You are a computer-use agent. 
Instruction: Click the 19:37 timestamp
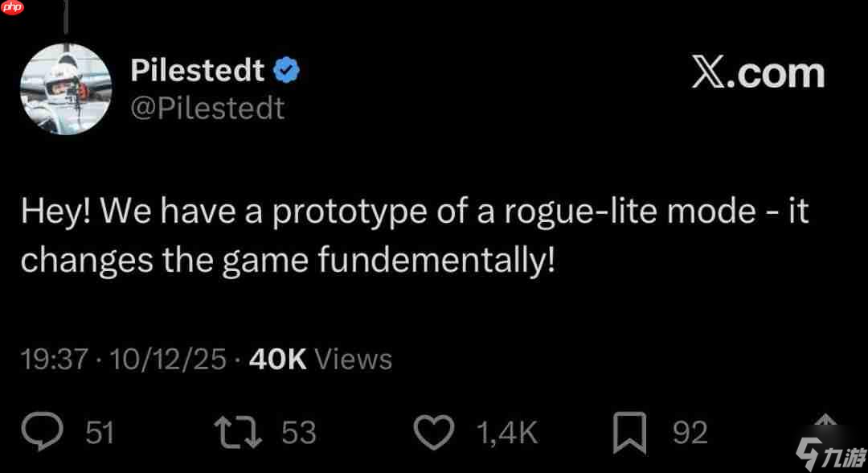(53, 359)
